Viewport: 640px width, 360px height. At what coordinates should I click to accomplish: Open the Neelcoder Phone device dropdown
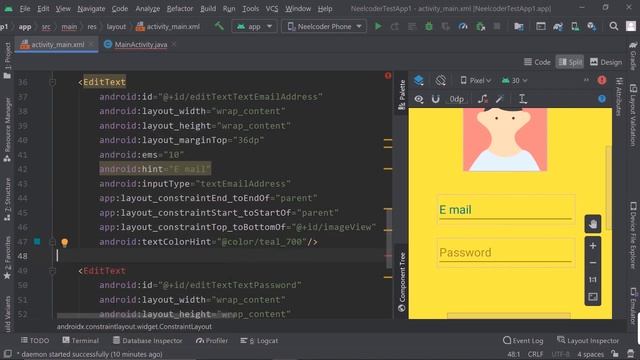point(324,27)
